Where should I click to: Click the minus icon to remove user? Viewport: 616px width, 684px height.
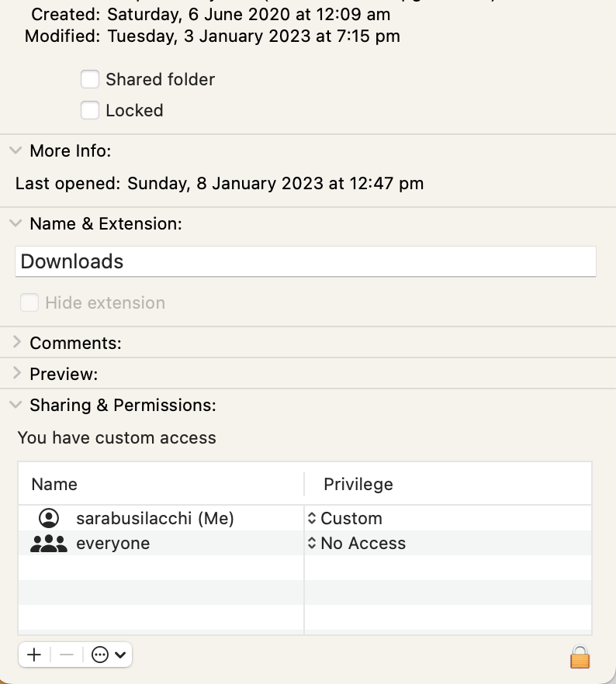(x=67, y=655)
